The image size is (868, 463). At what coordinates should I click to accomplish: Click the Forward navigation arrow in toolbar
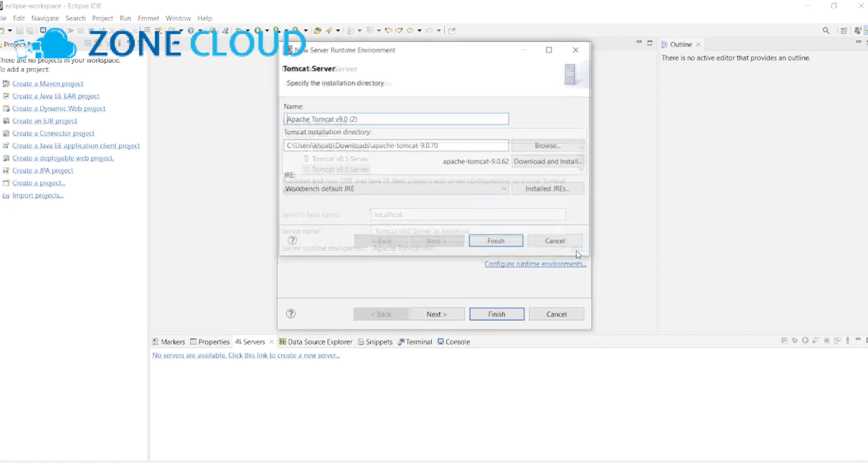(x=429, y=30)
